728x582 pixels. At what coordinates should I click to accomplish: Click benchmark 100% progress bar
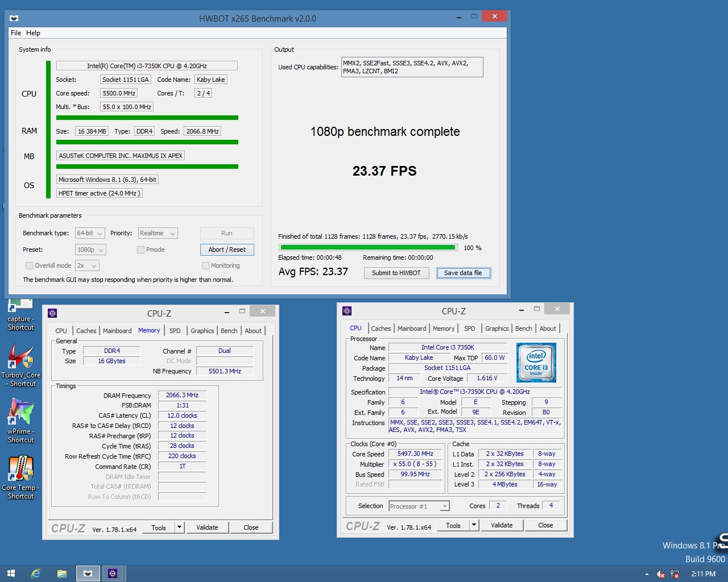click(x=368, y=248)
